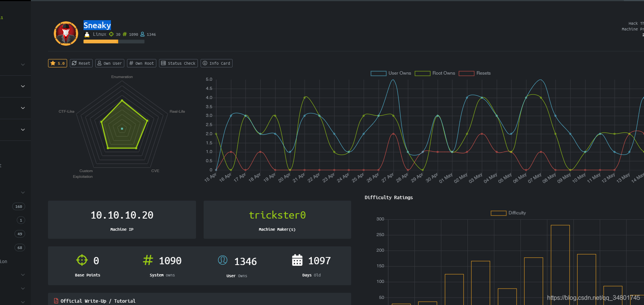Open machine maker trickster0 profile
The width and height of the screenshot is (644, 305).
tap(277, 215)
